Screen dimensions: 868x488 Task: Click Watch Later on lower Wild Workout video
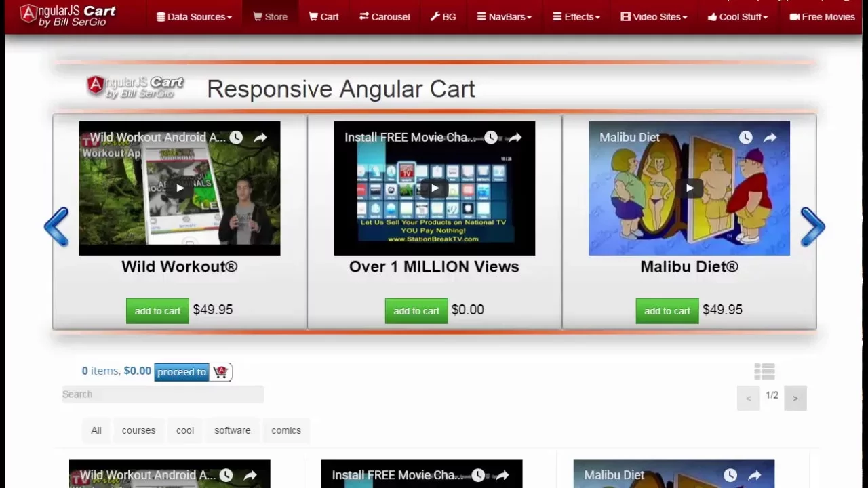click(x=226, y=476)
